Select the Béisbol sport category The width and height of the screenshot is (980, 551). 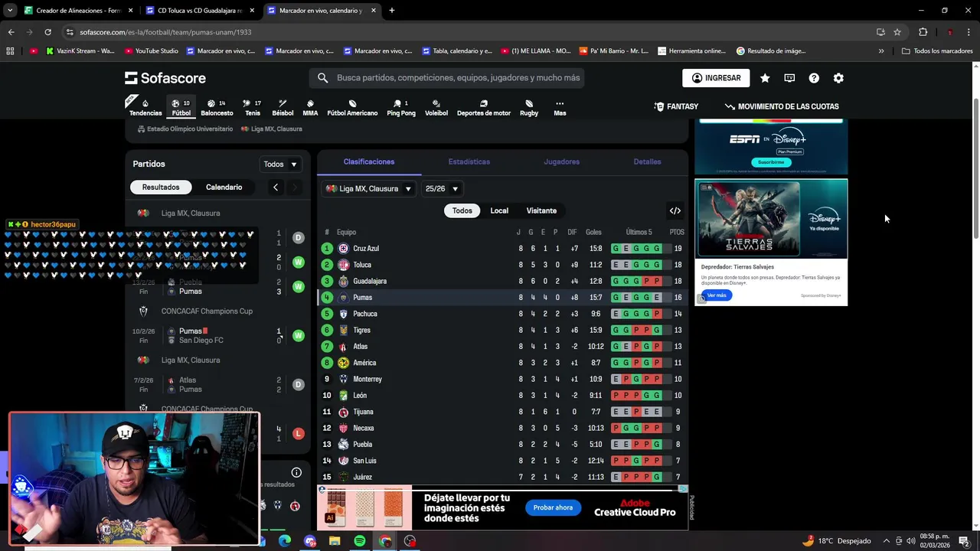tap(283, 108)
